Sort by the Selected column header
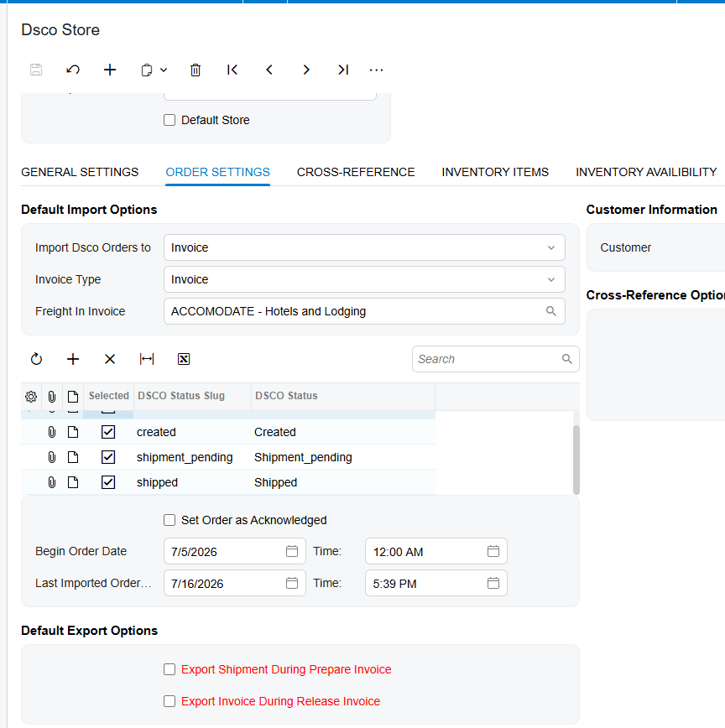Image resolution: width=725 pixels, height=728 pixels. pos(109,396)
